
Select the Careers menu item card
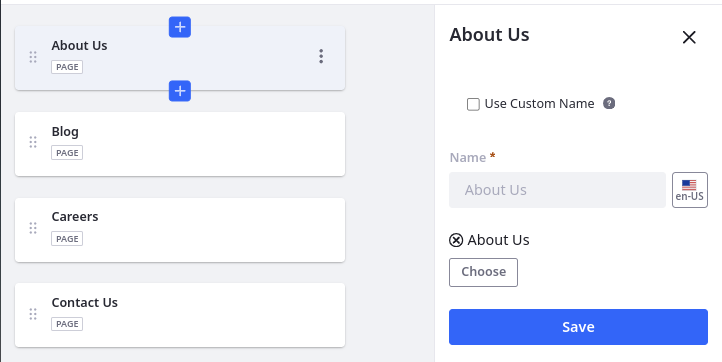tap(180, 230)
